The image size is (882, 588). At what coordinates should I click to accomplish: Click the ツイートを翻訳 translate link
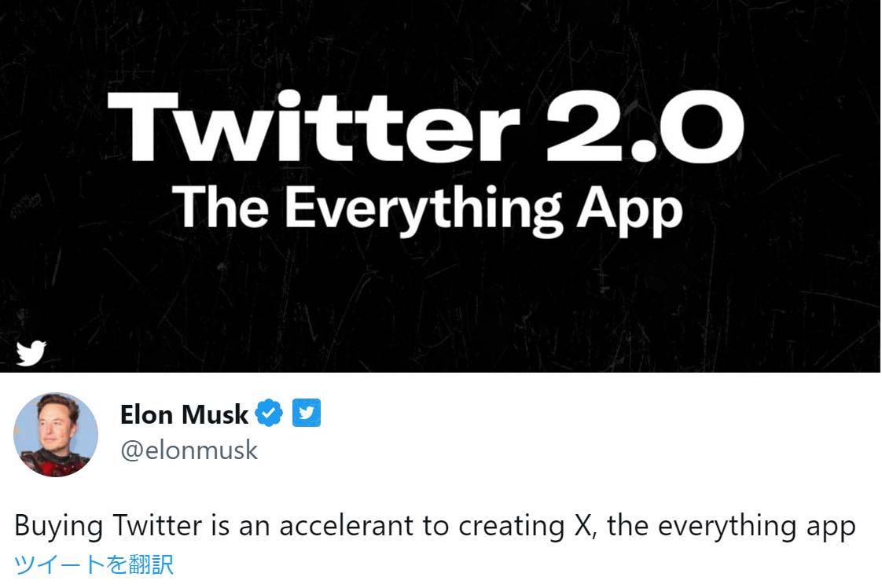[x=94, y=564]
